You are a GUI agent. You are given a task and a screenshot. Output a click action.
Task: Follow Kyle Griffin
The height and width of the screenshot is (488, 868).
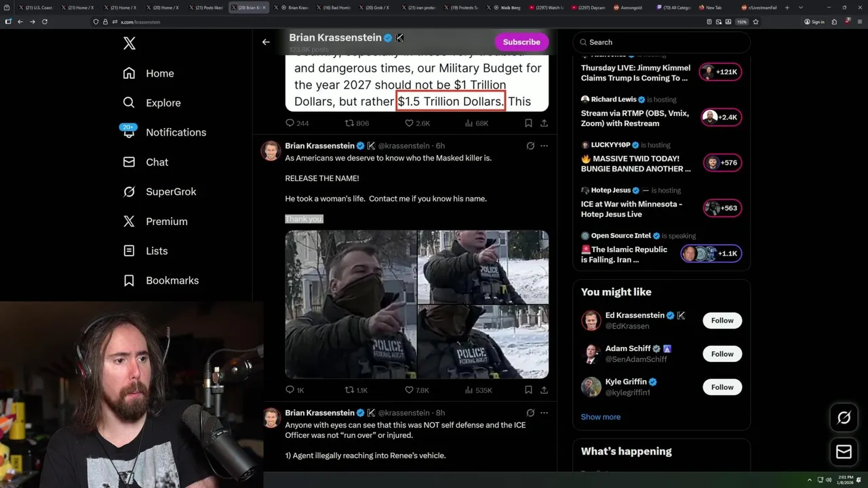click(x=722, y=387)
